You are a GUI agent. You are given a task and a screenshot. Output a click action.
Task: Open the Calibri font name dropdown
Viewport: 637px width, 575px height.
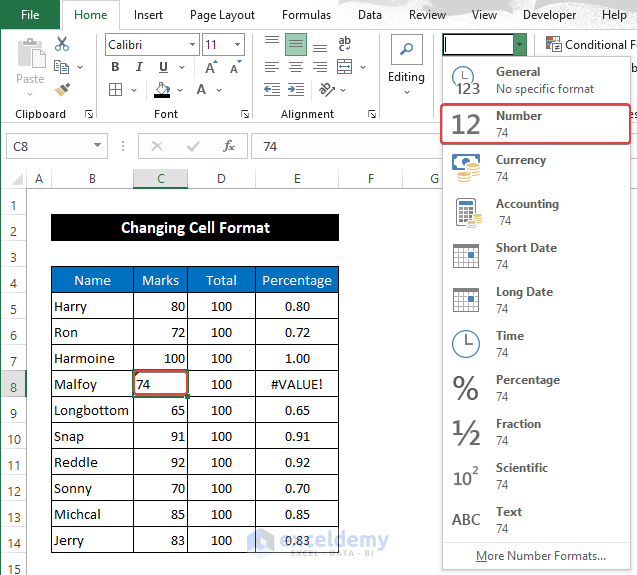193,44
